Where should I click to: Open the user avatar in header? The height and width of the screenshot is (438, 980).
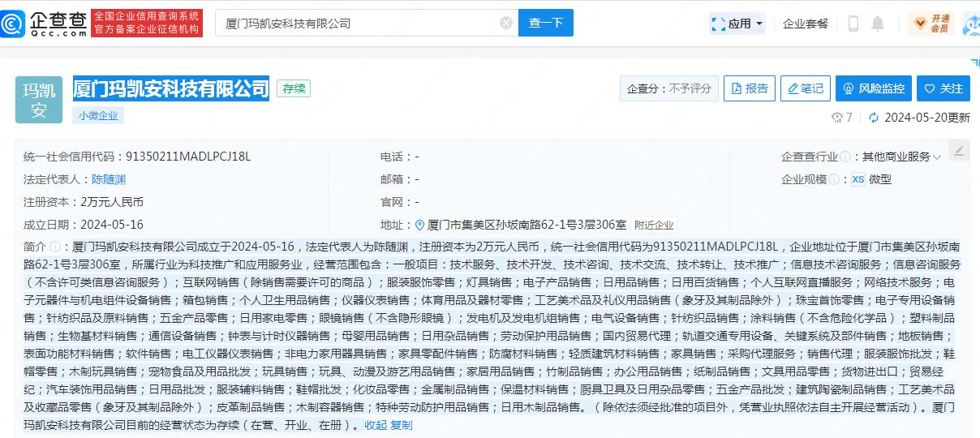pos(971,24)
